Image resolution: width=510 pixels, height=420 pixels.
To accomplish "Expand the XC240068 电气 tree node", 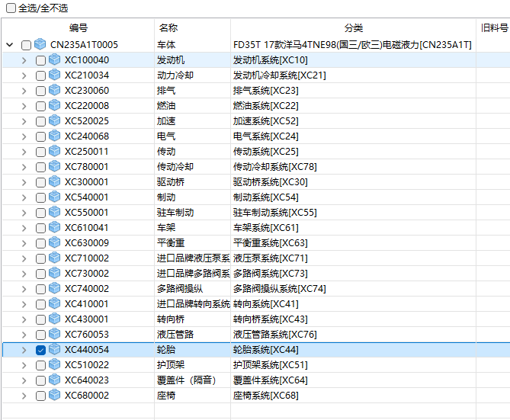I will click(24, 136).
